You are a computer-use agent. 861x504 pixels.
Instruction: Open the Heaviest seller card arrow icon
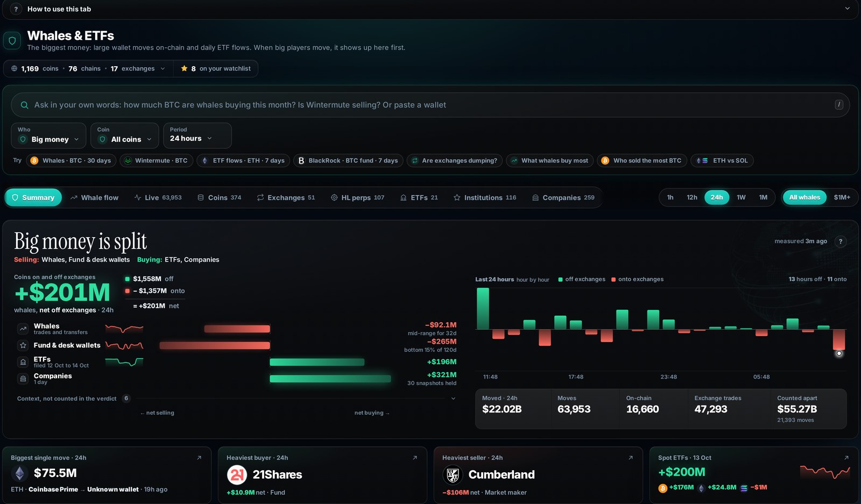coord(631,458)
